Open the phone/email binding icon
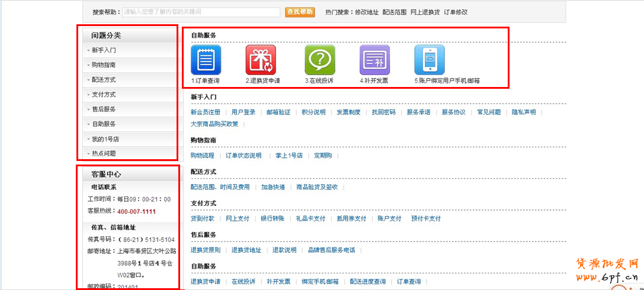Image resolution: width=644 pixels, height=290 pixels. click(x=430, y=60)
